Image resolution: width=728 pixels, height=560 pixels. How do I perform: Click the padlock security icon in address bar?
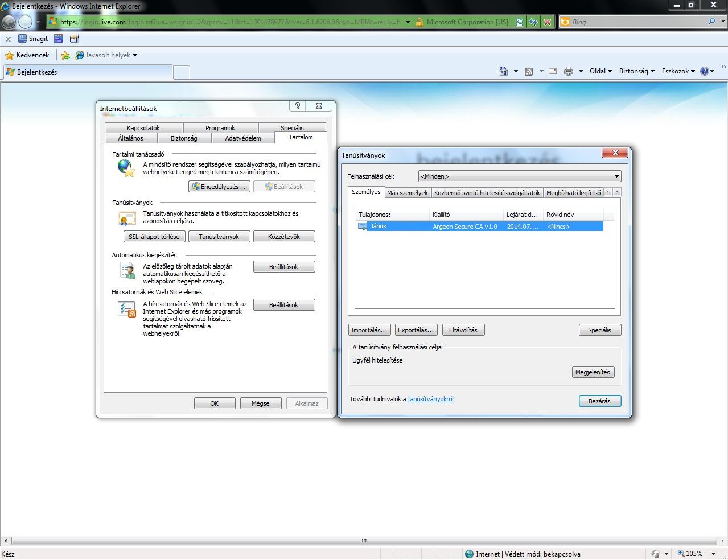tap(419, 22)
